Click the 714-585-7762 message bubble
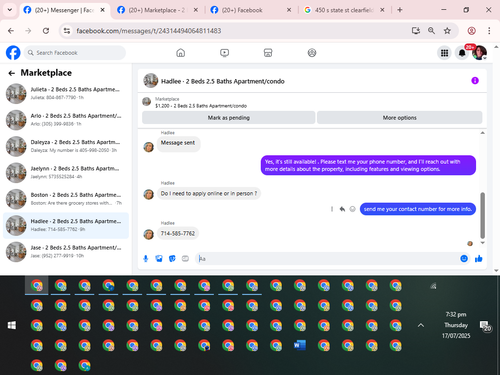500x375 pixels. [x=178, y=233]
